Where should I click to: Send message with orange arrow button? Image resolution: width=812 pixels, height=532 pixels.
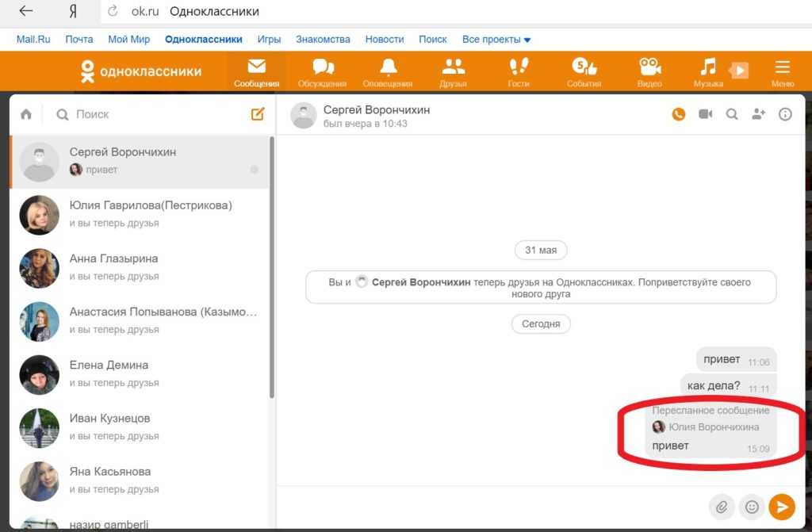(x=782, y=507)
